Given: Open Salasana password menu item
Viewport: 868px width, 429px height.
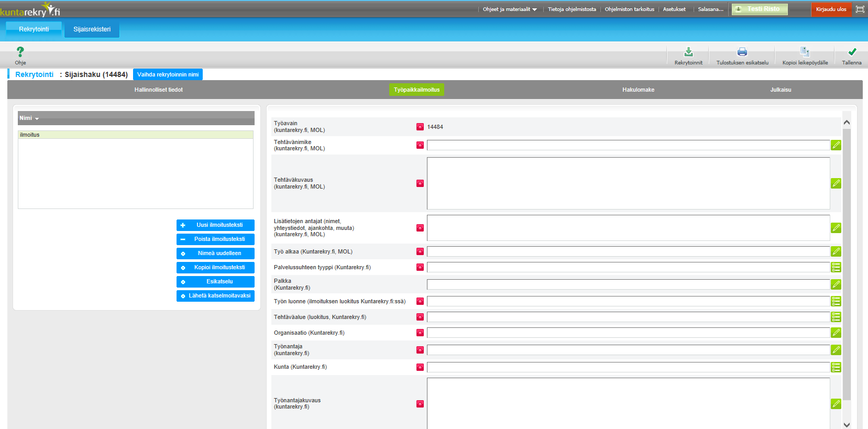Looking at the screenshot, I should coord(710,9).
